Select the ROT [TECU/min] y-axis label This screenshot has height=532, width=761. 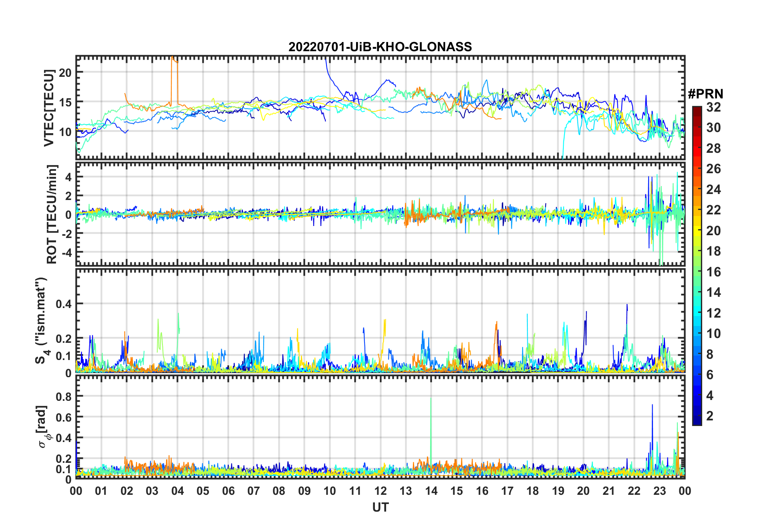click(x=52, y=214)
